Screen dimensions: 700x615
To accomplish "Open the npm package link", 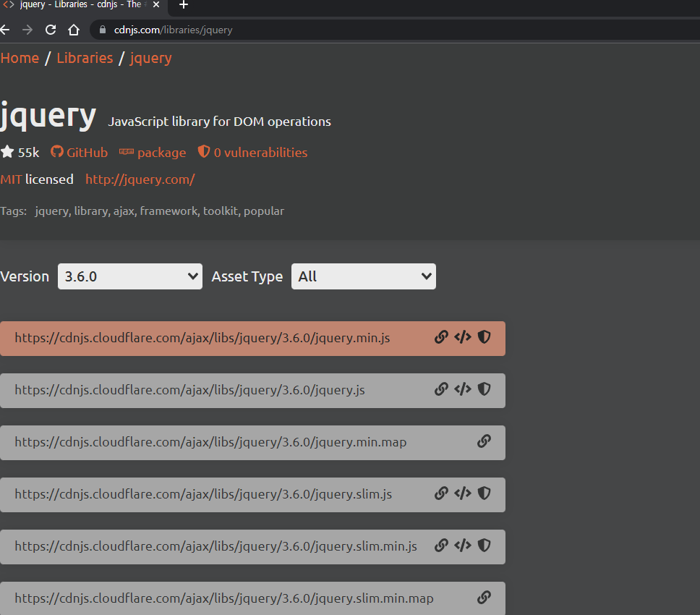I will tap(153, 153).
